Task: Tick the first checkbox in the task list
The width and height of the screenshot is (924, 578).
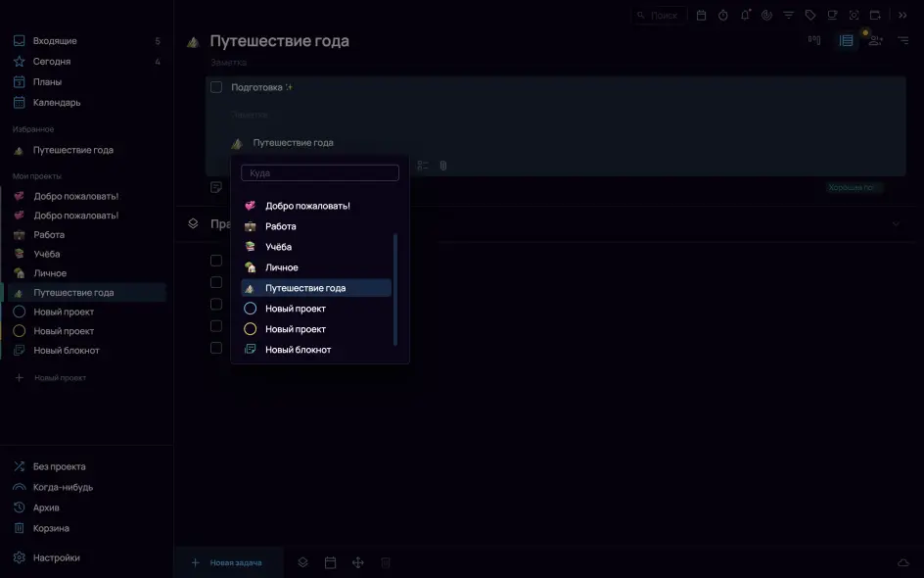Action: [x=216, y=261]
